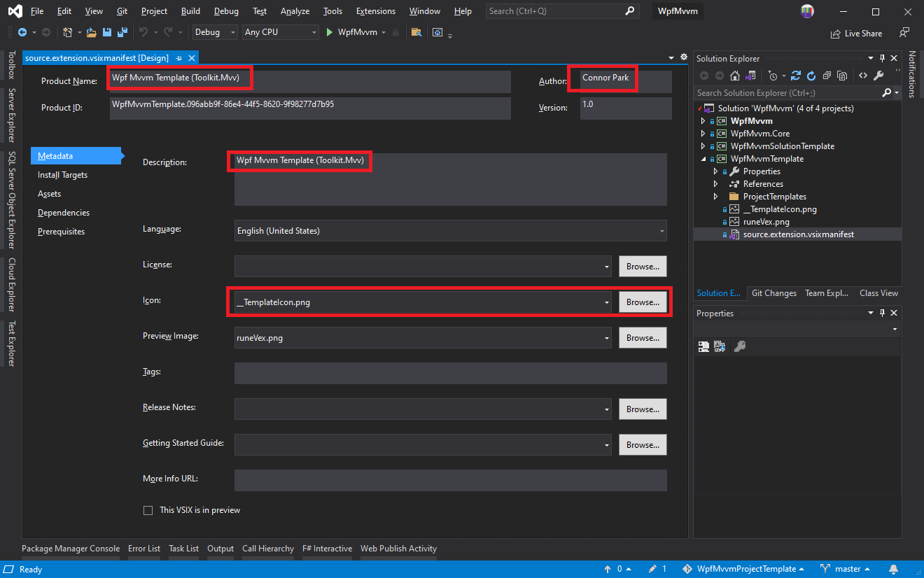The image size is (924, 578).
Task: Toggle 'This VSIX is in preview' checkbox
Action: coord(148,510)
